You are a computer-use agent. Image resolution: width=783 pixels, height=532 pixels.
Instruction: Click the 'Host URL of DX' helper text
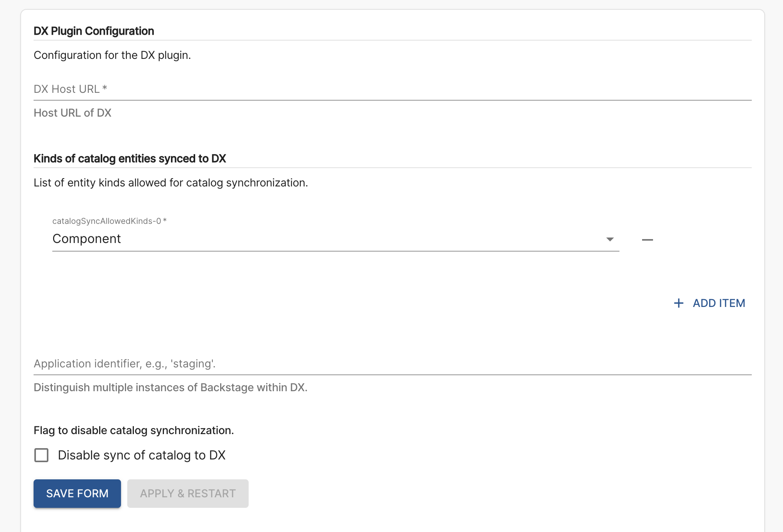point(72,113)
